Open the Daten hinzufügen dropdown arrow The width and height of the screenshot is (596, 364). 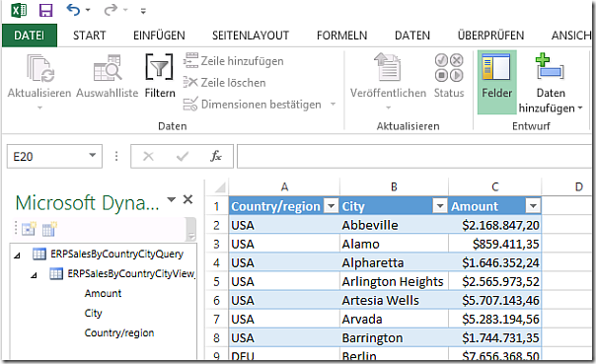[580, 109]
